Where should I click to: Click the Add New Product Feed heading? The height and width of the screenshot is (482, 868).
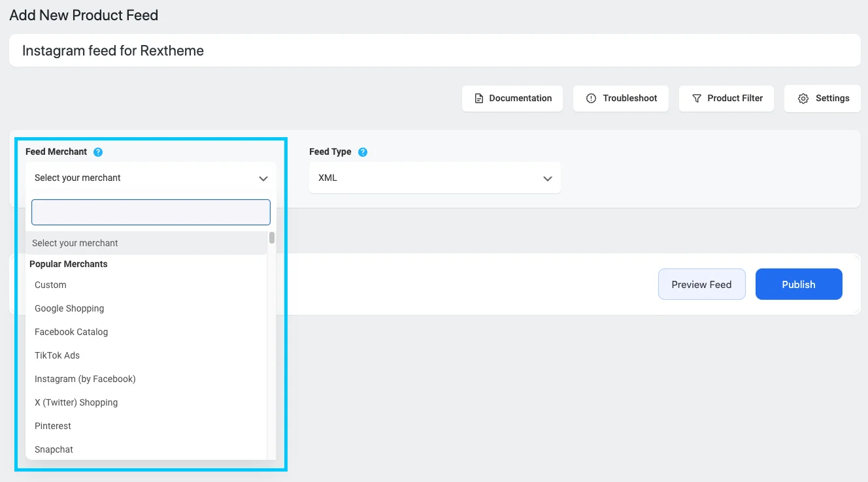(84, 15)
